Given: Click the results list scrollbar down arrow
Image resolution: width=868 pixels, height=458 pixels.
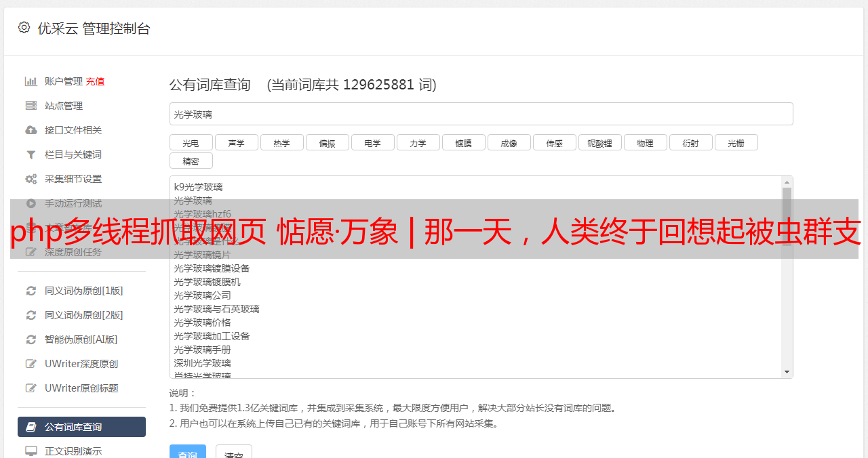Looking at the screenshot, I should [787, 372].
